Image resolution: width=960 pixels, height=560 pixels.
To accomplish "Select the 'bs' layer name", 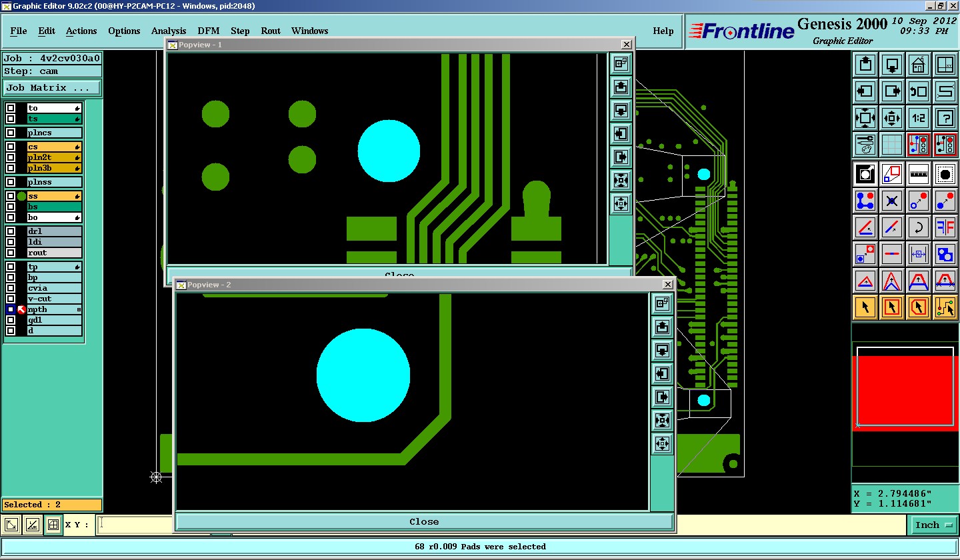I will [55, 207].
